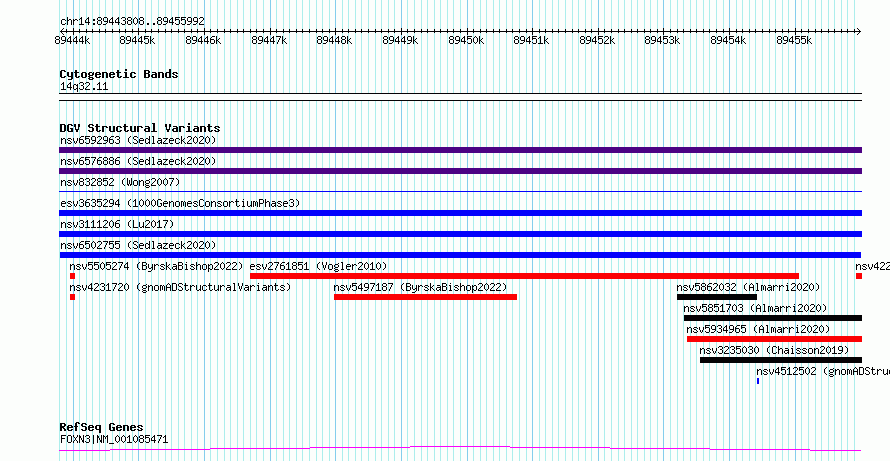
Task: Click the nsv4512502 gnomAD variant label
Action: tap(823, 371)
